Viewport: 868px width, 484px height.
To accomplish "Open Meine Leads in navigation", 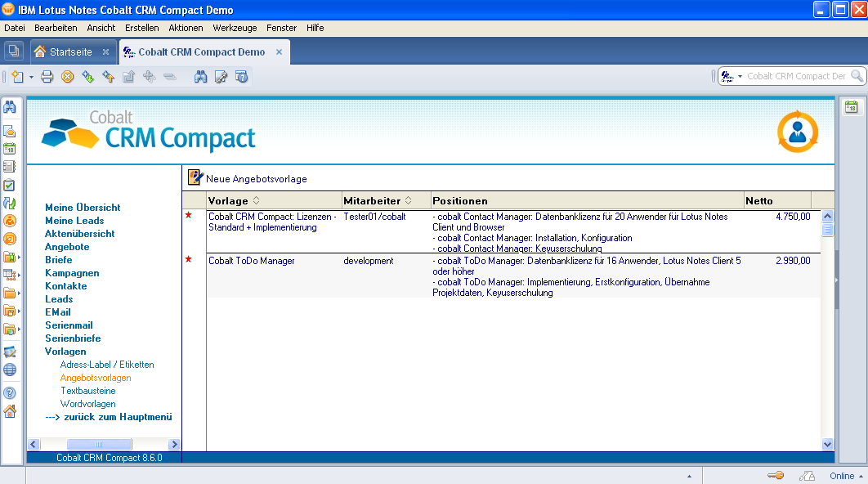I will click(x=74, y=221).
